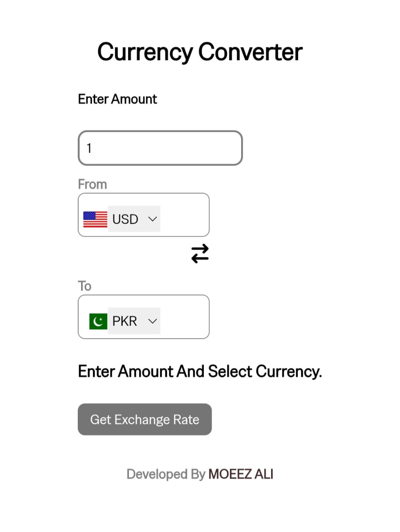Screen dimensions: 400x532
Task: Focus the amount input field
Action: click(160, 148)
